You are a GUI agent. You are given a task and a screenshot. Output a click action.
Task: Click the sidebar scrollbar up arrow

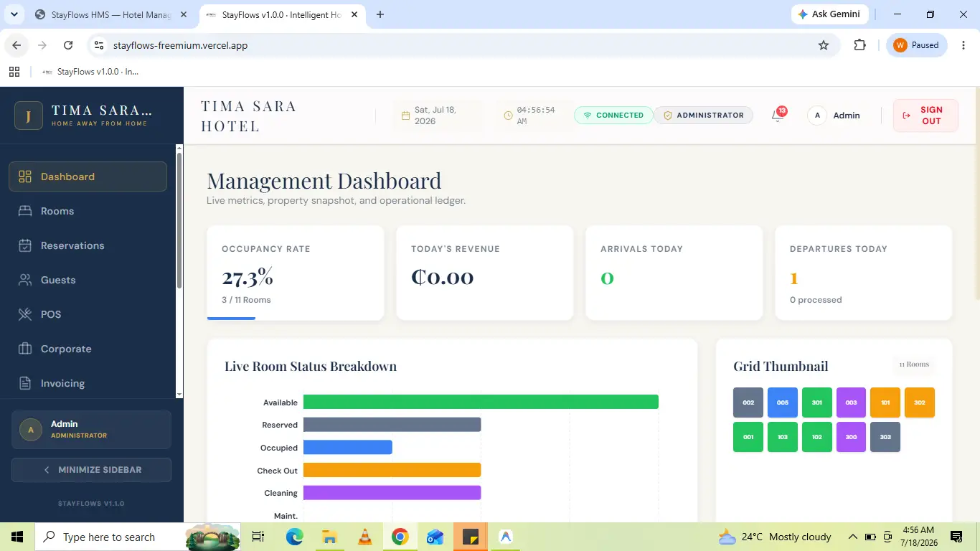click(x=179, y=149)
